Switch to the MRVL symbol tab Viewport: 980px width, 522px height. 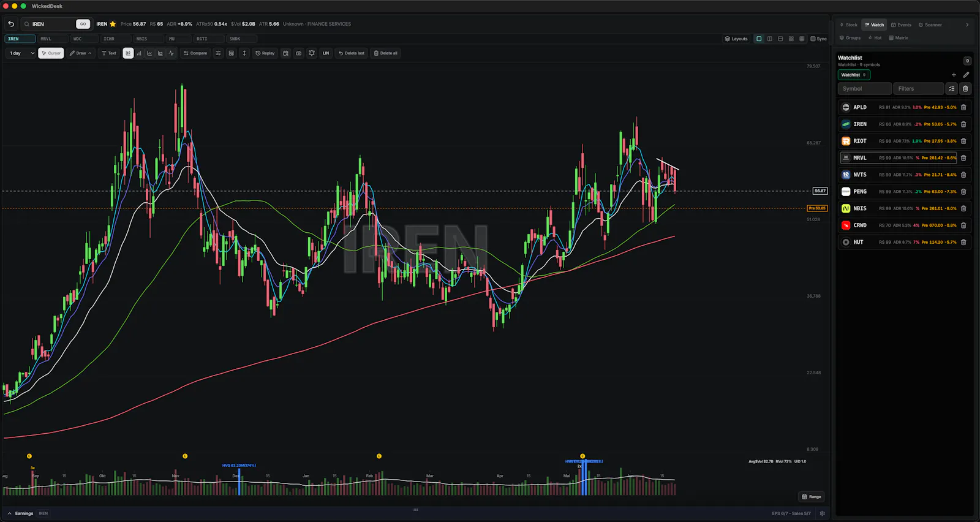(x=52, y=39)
